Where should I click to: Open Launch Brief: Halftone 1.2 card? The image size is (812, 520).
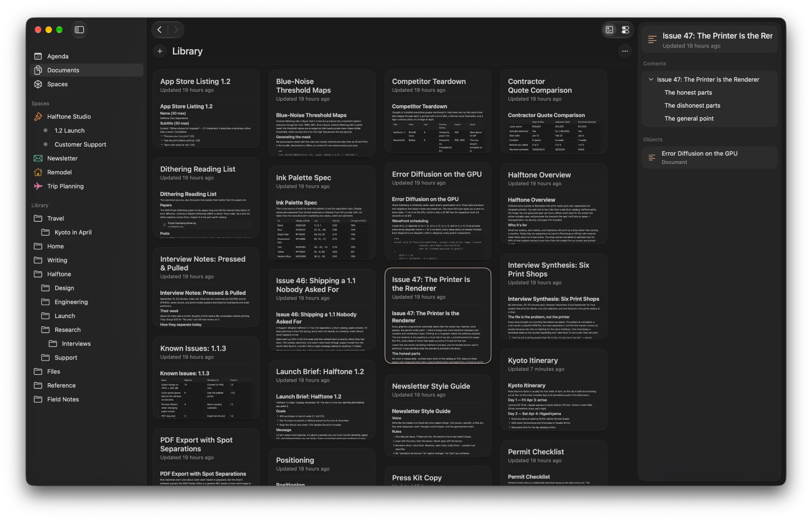pos(322,400)
